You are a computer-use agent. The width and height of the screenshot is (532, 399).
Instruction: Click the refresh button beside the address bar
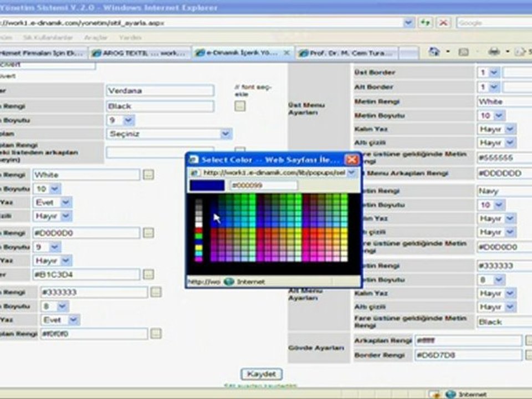425,23
